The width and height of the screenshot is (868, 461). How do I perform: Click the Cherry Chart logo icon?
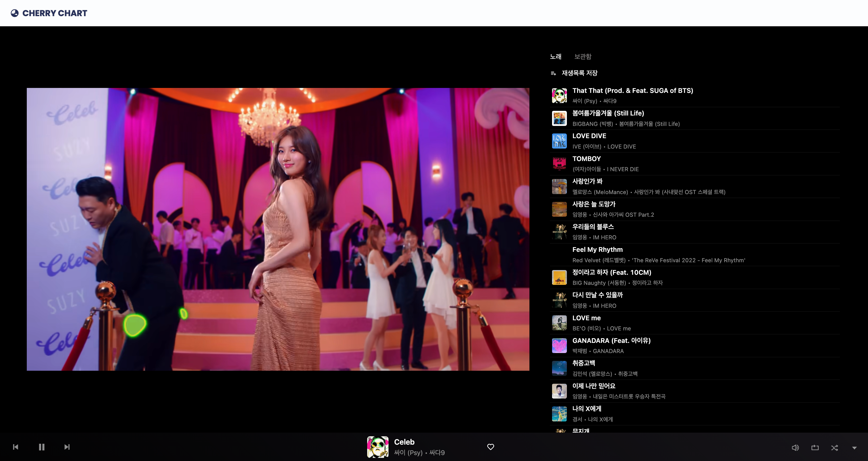15,13
